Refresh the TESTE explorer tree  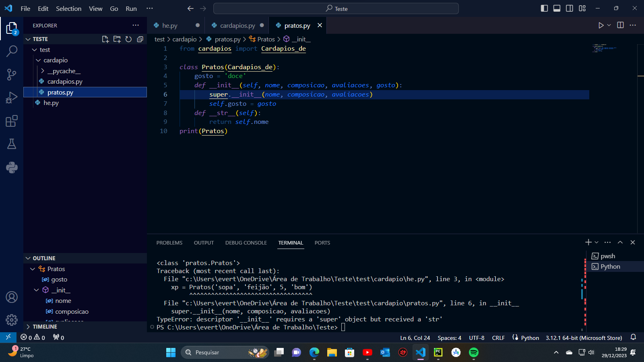click(x=128, y=39)
